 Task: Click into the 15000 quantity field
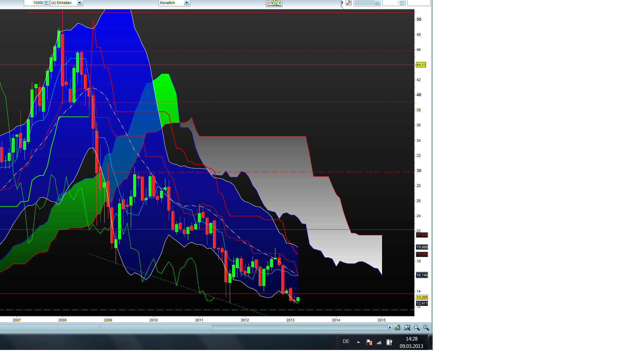pyautogui.click(x=34, y=3)
